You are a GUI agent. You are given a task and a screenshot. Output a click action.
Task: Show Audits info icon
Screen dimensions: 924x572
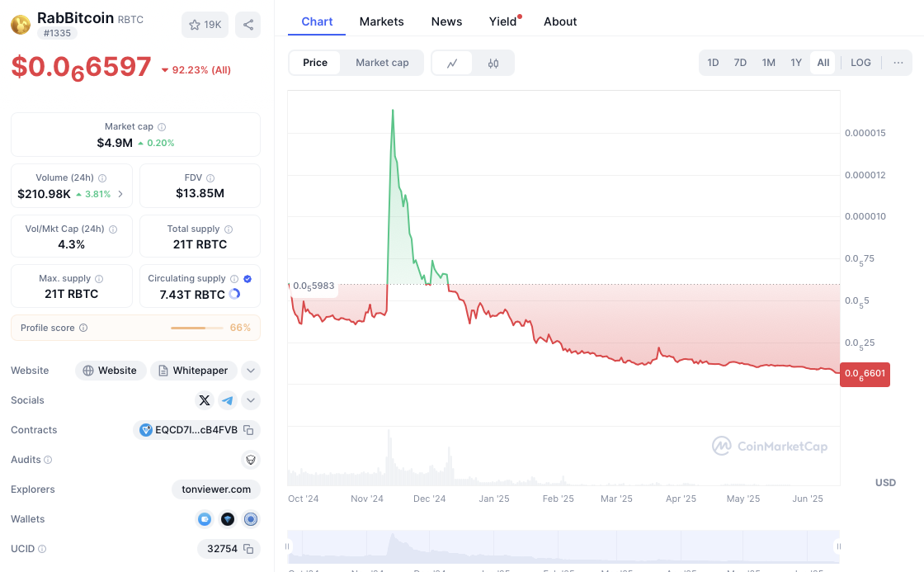click(x=49, y=460)
